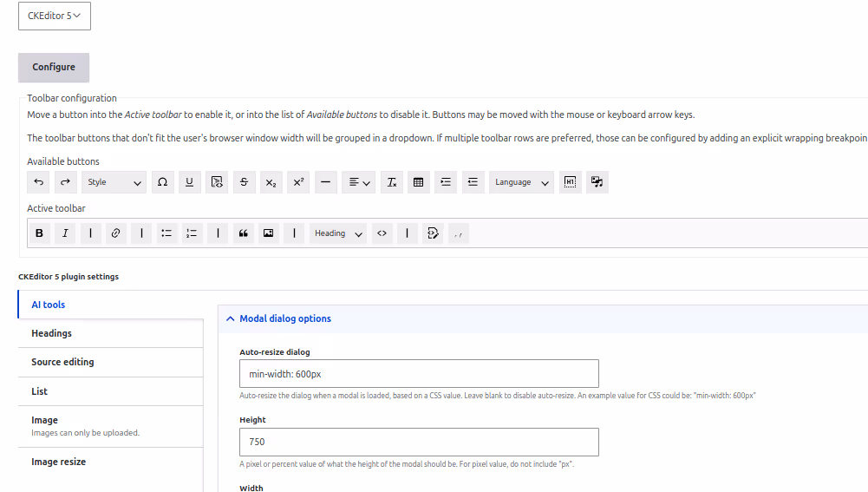The height and width of the screenshot is (492, 868).
Task: Click the Undo button in Available buttons
Action: coord(38,181)
